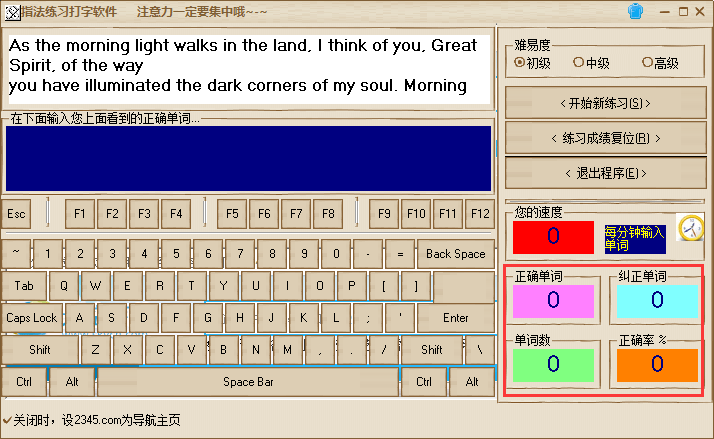This screenshot has width=714, height=439.
Task: Click the blue shirt skin icon
Action: (x=634, y=11)
